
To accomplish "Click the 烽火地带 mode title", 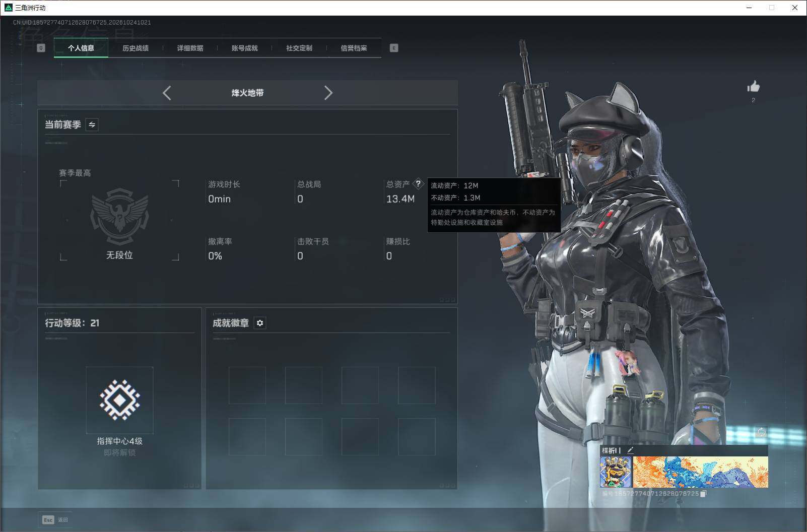I will [247, 93].
